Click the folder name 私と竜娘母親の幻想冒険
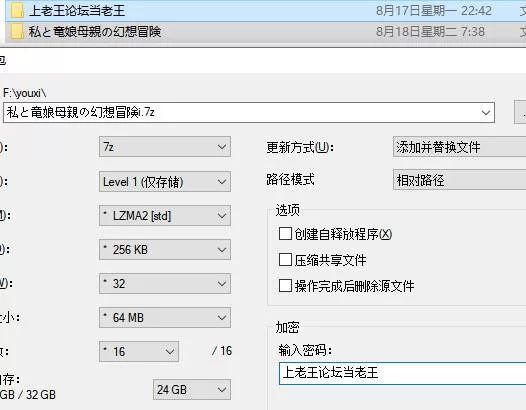This screenshot has height=410, width=526. click(95, 32)
